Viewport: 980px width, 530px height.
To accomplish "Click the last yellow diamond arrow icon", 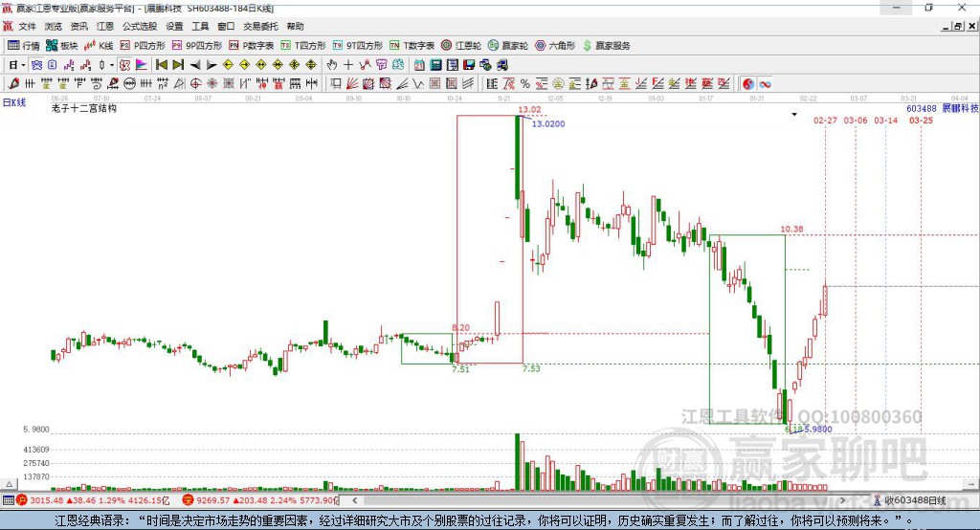I will (x=311, y=65).
